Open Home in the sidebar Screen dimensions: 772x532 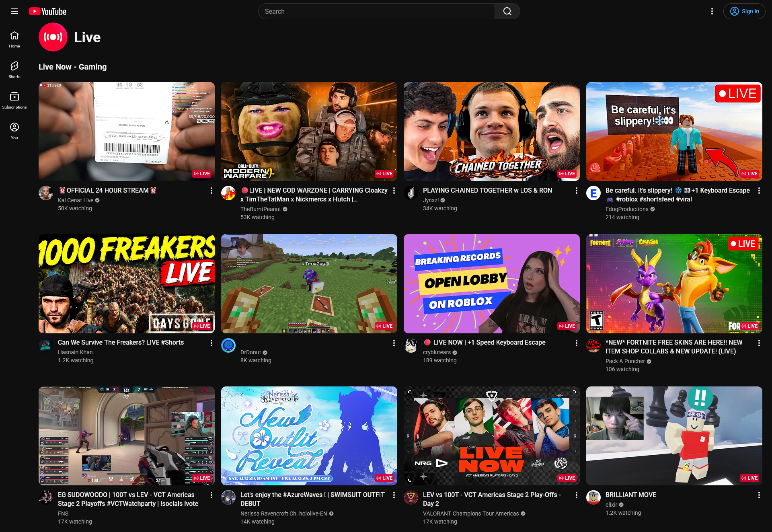tap(14, 39)
